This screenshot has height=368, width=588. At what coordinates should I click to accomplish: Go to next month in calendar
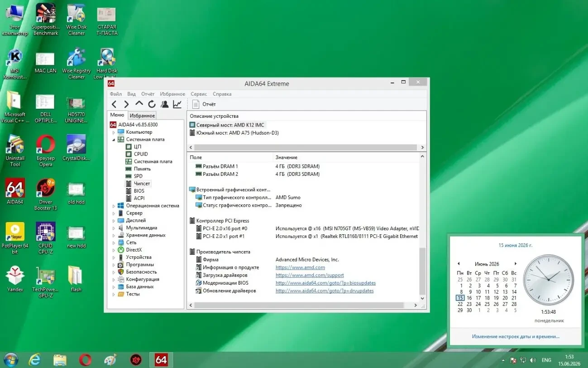[x=515, y=264]
